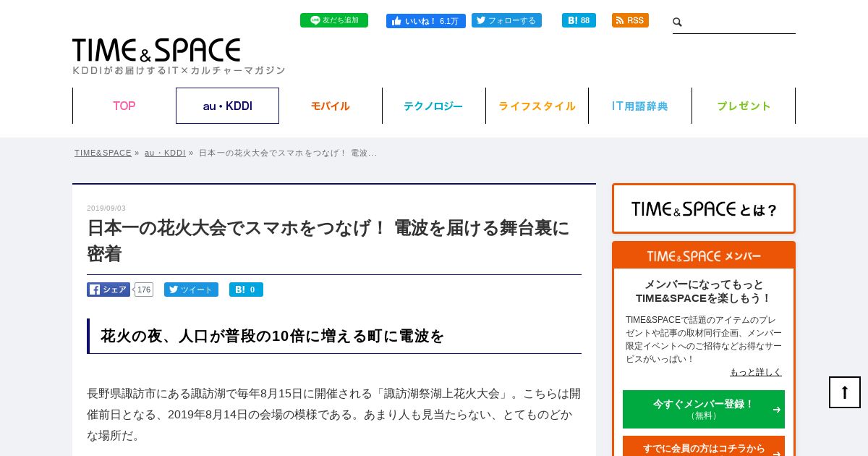Click the 今すぐメンバー登録！ green button
Screen dimensions: 868x456
pyautogui.click(x=704, y=409)
